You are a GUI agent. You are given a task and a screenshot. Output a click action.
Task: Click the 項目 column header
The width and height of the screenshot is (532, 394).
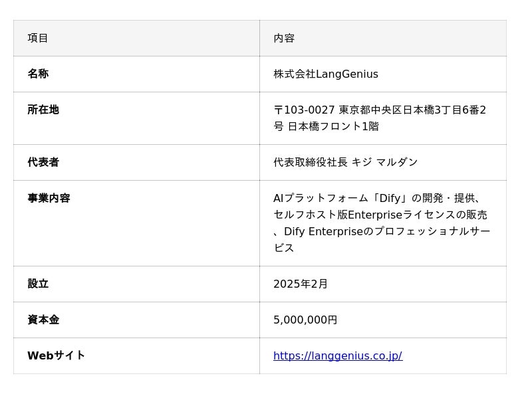click(x=136, y=39)
